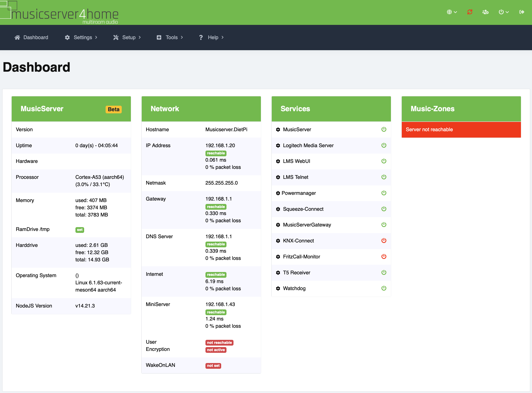Expand the power options dropdown in header
Screen dimensions: 532x393
click(503, 12)
